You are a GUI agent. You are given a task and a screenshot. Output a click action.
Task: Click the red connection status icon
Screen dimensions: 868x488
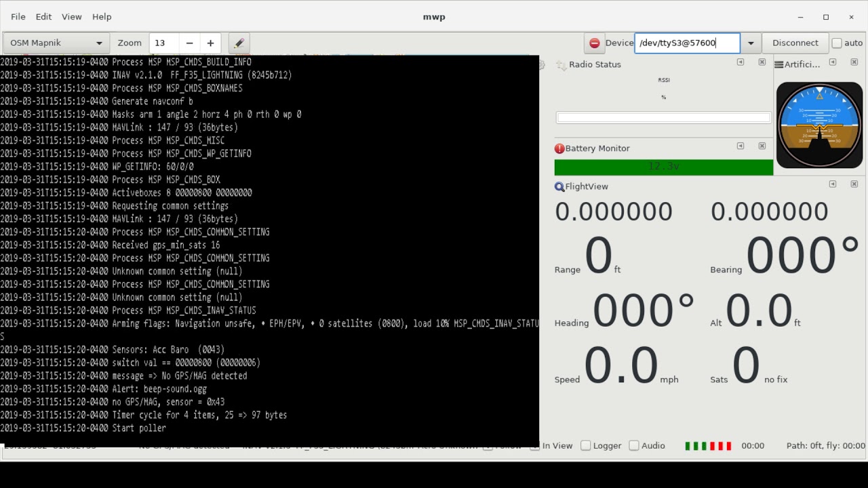pyautogui.click(x=594, y=43)
